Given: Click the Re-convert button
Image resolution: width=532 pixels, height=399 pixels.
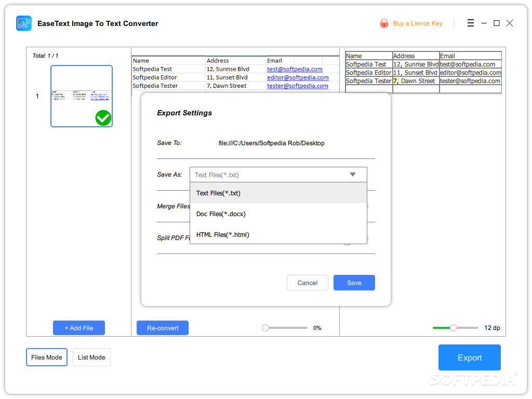Looking at the screenshot, I should [163, 328].
